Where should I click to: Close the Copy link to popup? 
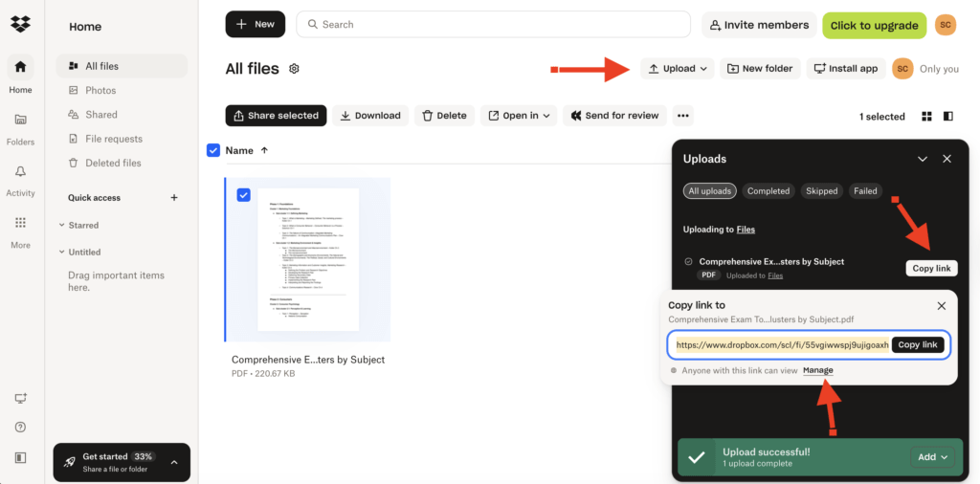pyautogui.click(x=942, y=305)
